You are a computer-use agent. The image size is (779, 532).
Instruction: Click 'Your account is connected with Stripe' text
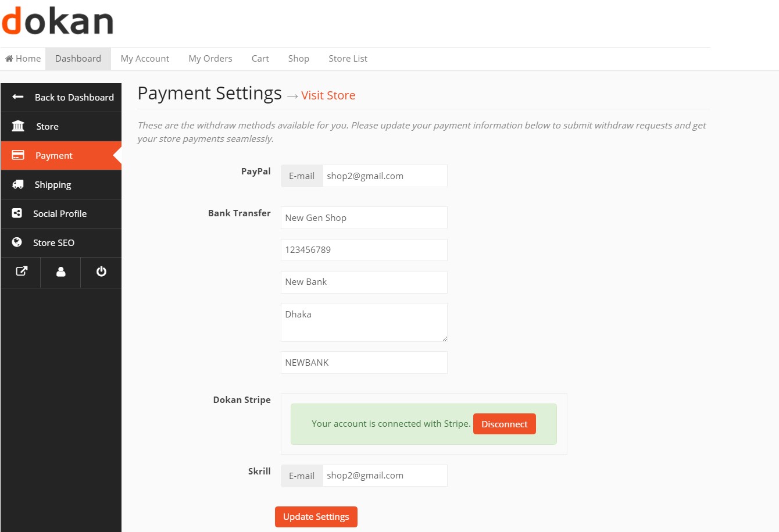(391, 424)
